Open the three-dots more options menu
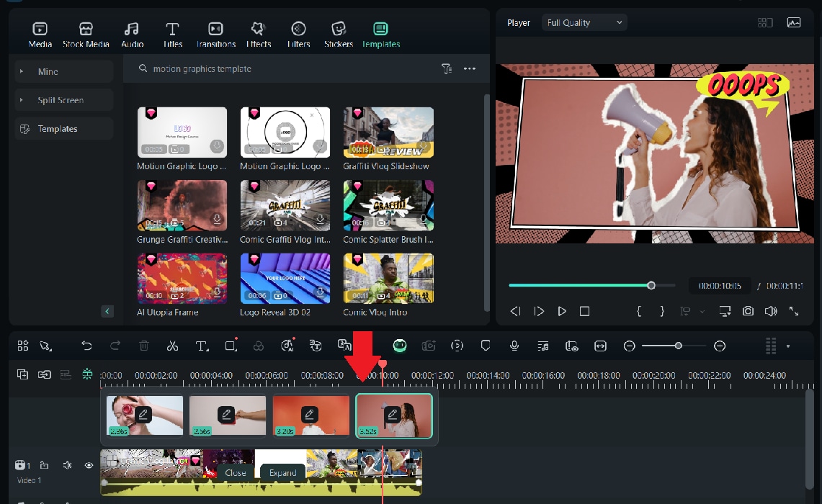Screen dimensions: 822x504 point(470,68)
